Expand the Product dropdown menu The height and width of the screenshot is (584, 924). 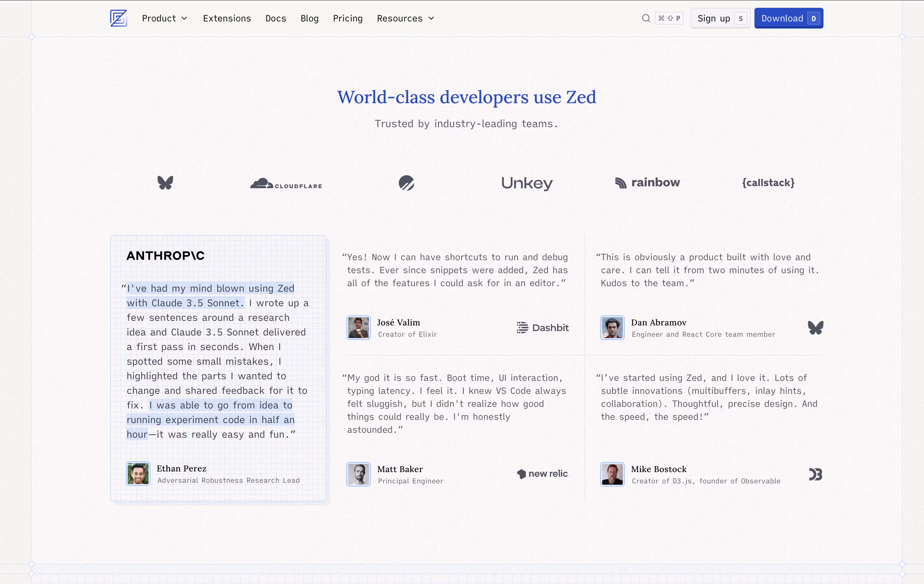click(x=165, y=18)
